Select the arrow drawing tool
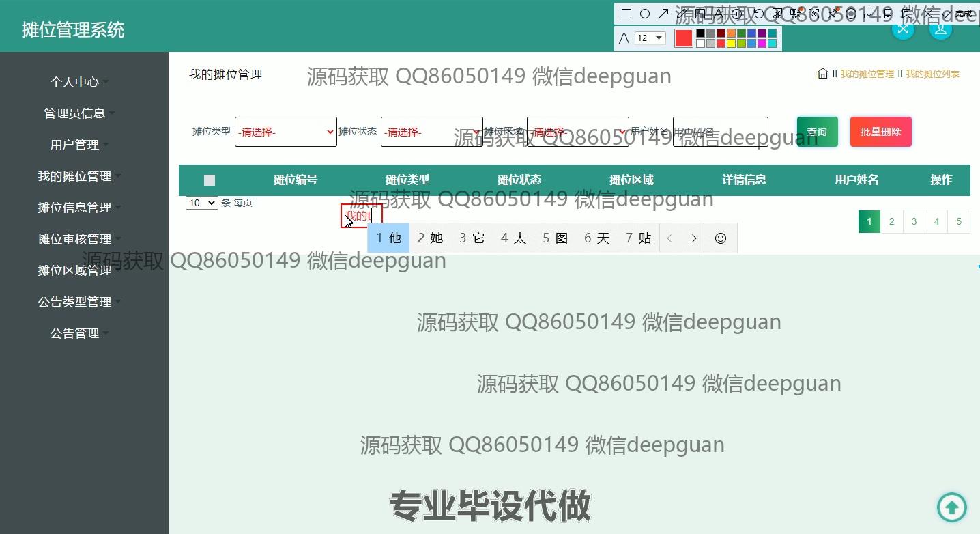Screen dimensions: 980x534 pos(663,14)
